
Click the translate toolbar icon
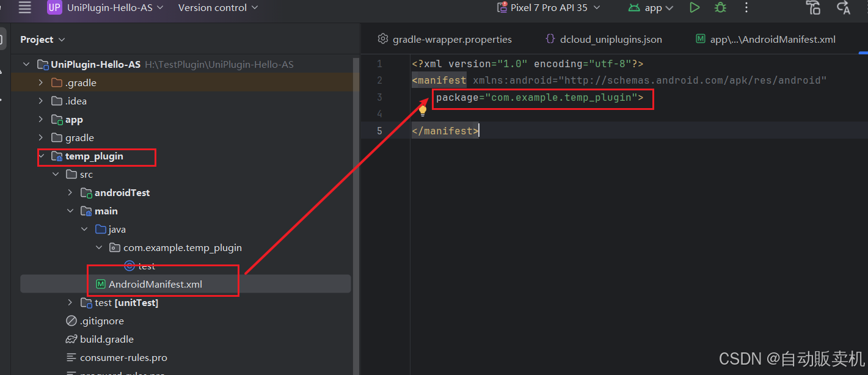(x=844, y=7)
